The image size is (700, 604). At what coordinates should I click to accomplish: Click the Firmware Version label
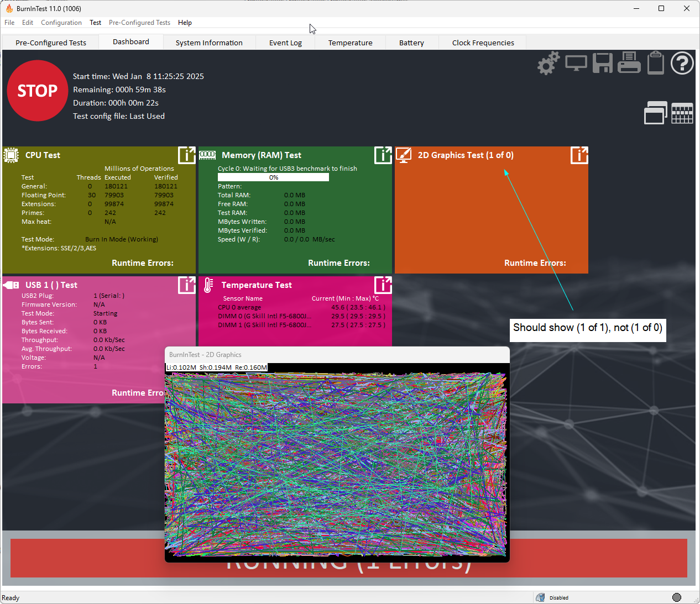[x=49, y=304]
